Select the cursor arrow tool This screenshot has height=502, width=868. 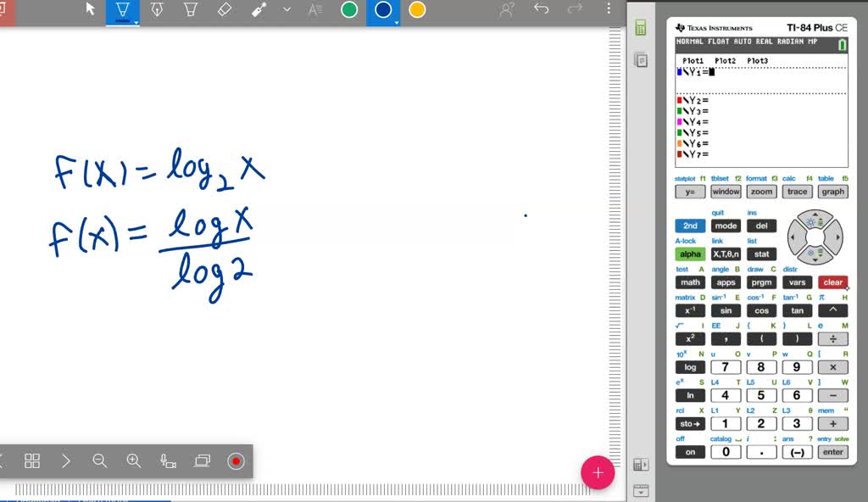pyautogui.click(x=89, y=10)
